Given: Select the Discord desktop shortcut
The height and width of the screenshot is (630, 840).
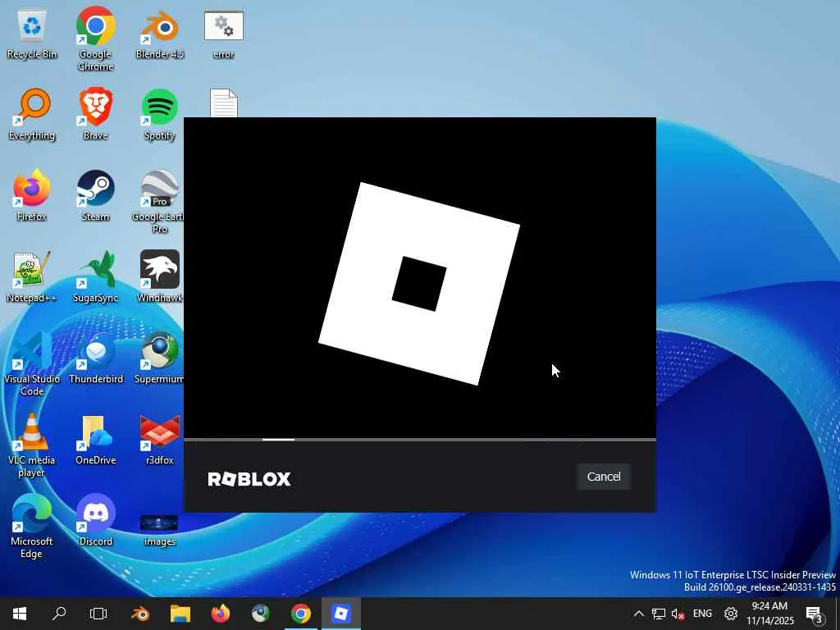Looking at the screenshot, I should (95, 520).
